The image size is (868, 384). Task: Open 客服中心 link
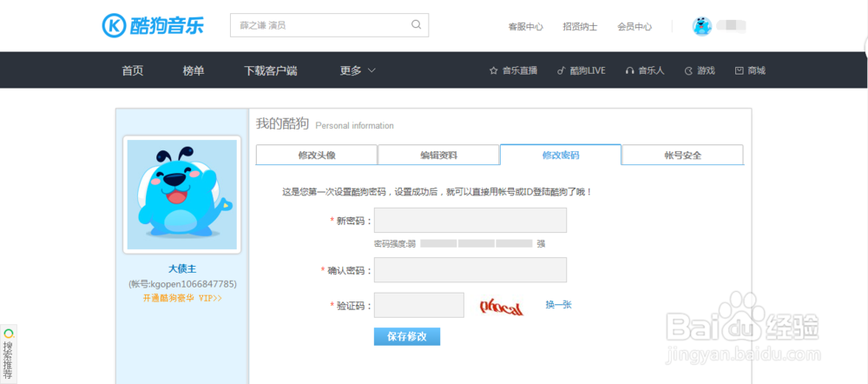click(x=525, y=27)
